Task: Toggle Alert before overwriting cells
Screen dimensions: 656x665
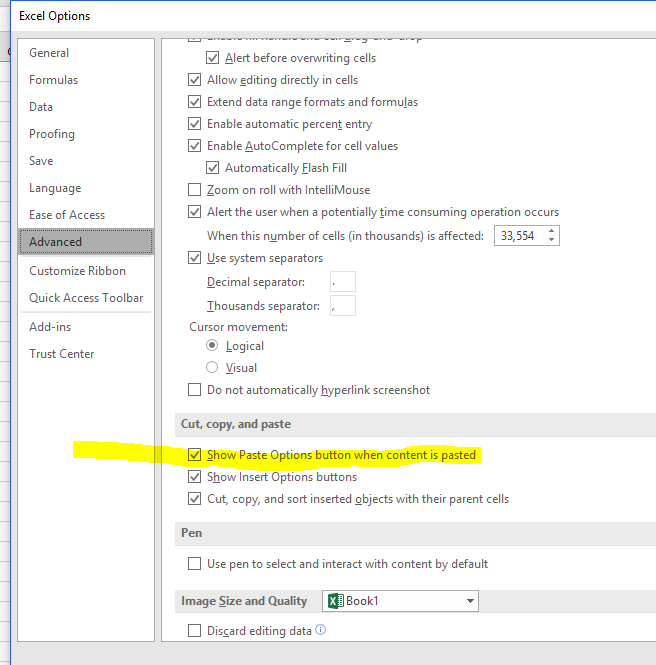Action: [x=212, y=58]
